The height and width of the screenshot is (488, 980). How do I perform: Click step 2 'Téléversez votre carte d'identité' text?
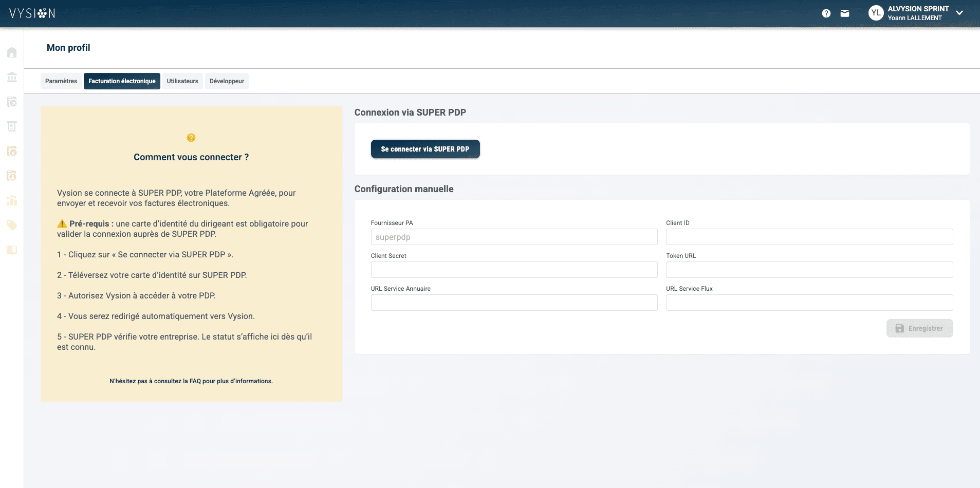152,275
